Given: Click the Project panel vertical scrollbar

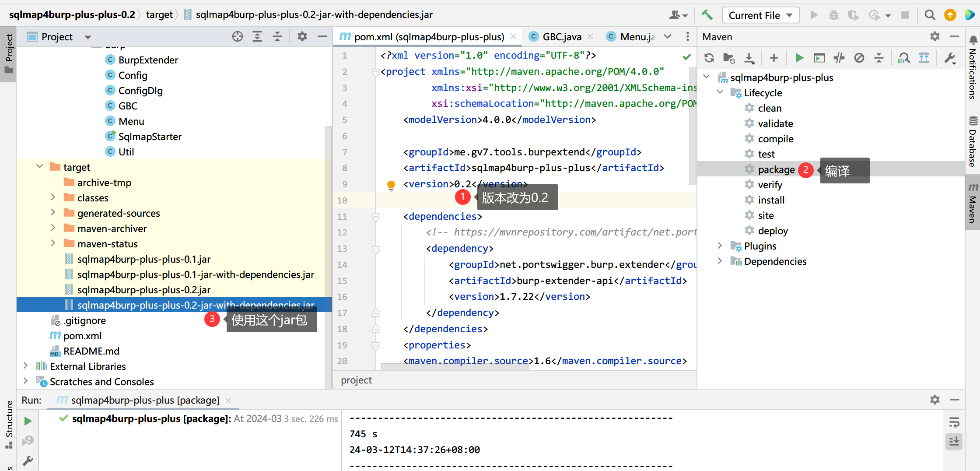Looking at the screenshot, I should [x=328, y=257].
